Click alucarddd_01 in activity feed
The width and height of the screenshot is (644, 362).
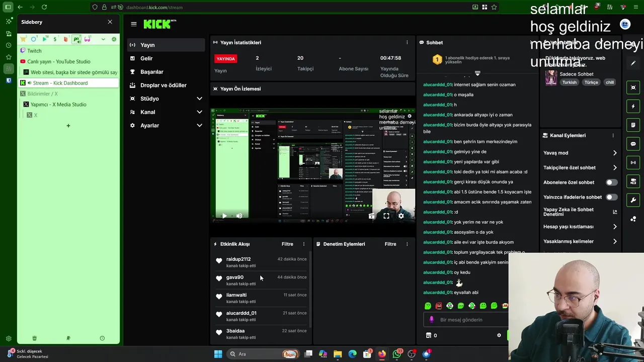click(x=241, y=313)
